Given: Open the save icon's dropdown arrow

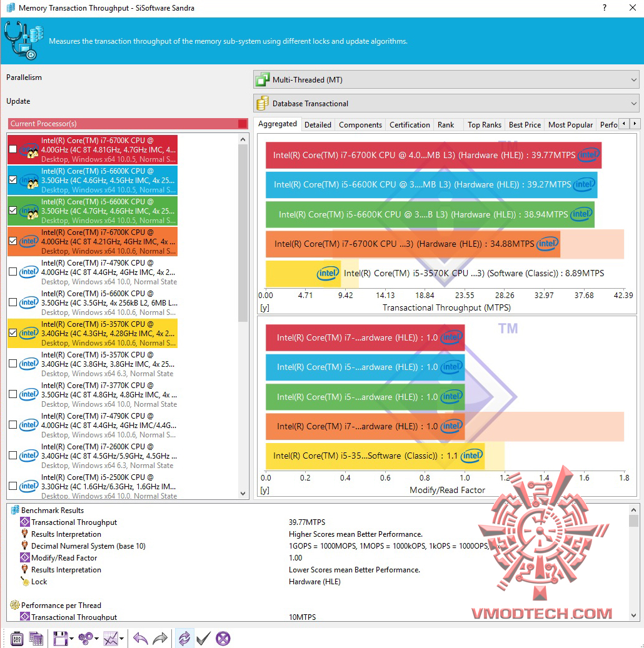Looking at the screenshot, I should click(x=71, y=639).
